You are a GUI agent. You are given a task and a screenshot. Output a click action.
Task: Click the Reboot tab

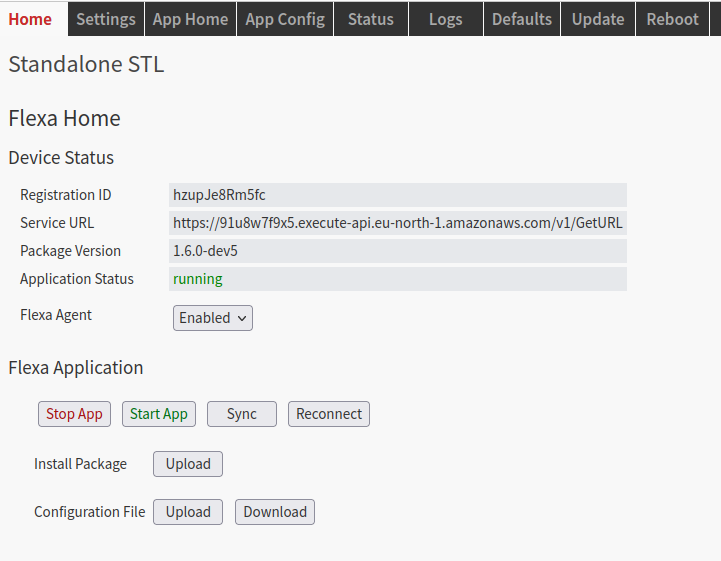point(672,19)
